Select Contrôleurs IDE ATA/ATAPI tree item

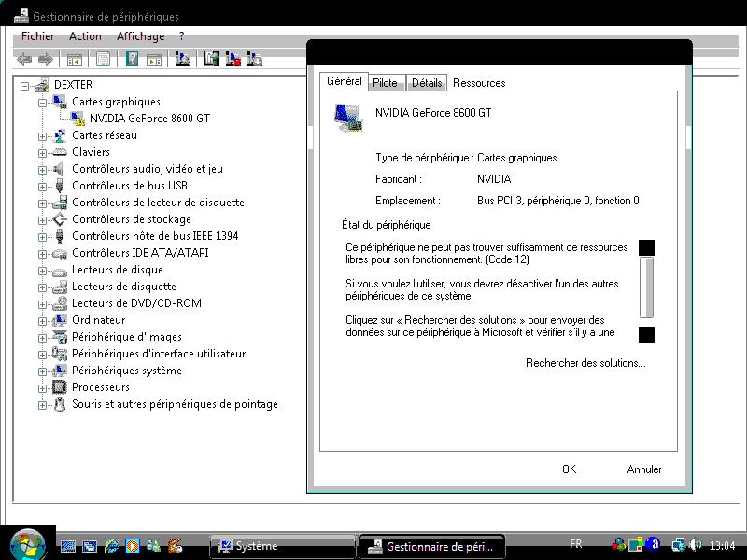pos(140,253)
